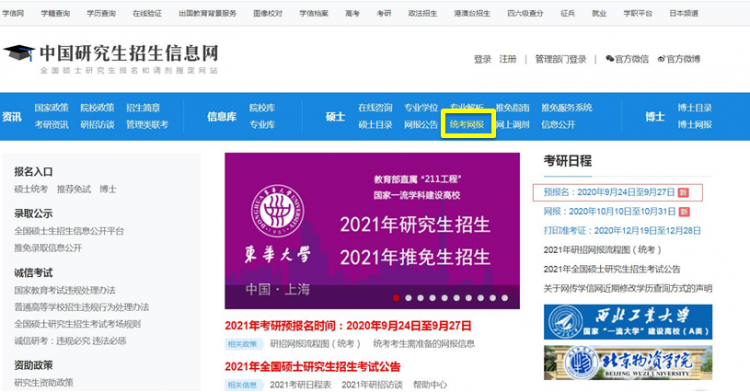Open the official WeChat icon link

click(609, 59)
